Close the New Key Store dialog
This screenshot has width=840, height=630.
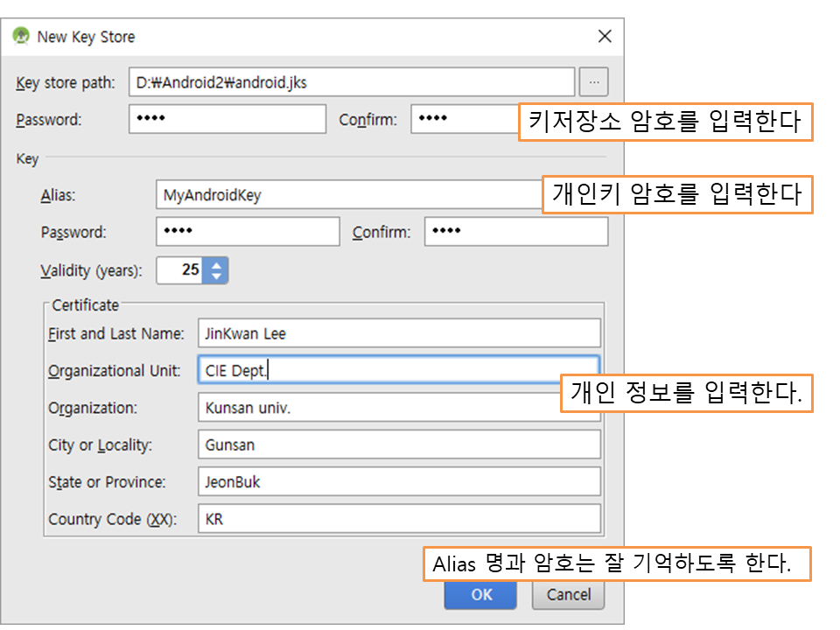(604, 37)
